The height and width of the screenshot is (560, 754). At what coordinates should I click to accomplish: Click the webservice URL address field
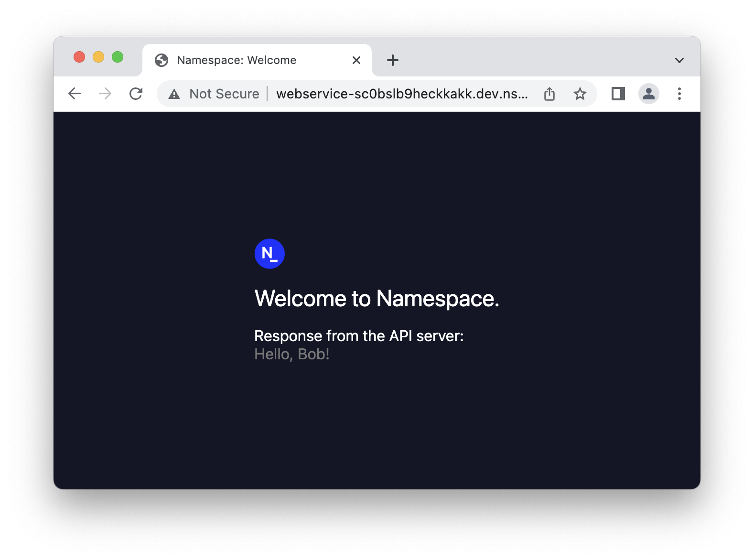401,94
